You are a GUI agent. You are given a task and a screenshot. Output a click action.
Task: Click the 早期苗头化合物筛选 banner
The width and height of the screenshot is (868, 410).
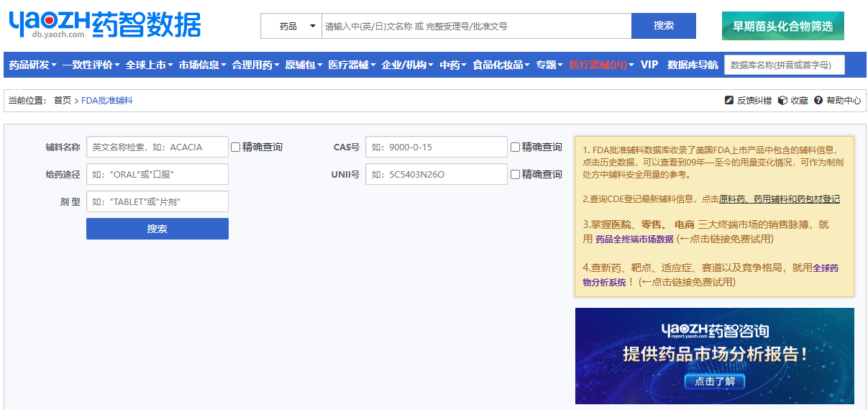783,26
